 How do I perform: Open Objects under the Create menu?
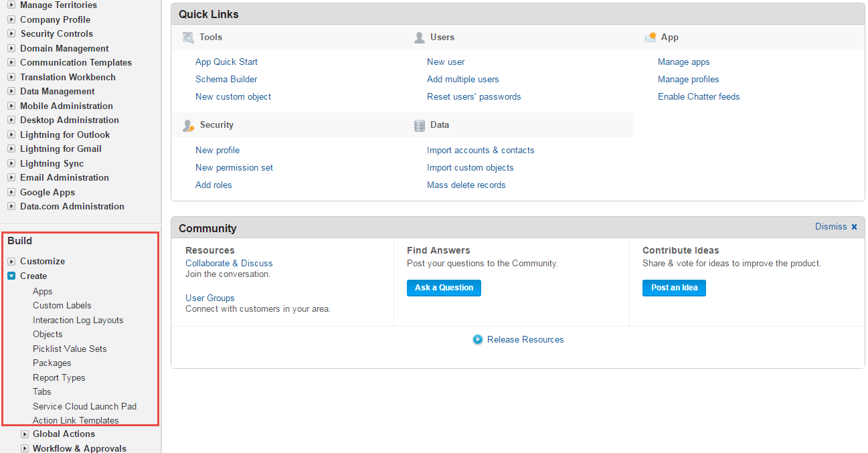tap(48, 334)
